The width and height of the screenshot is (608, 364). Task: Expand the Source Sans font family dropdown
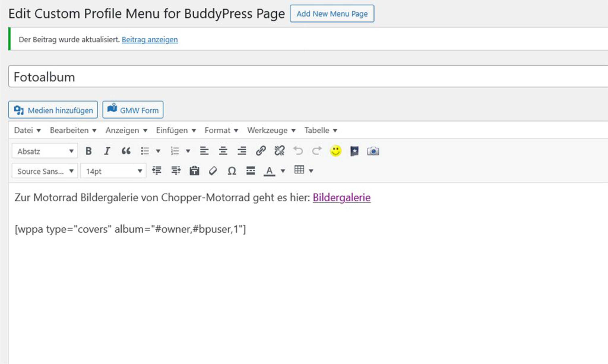(x=45, y=171)
